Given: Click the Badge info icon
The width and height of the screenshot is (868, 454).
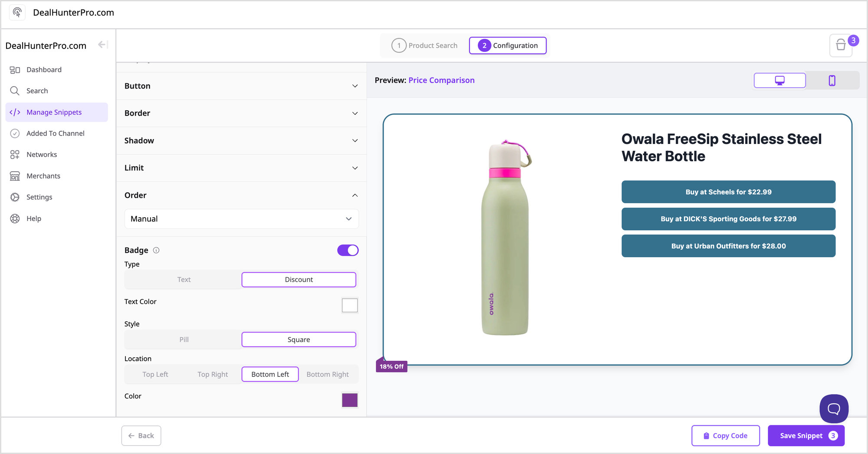Looking at the screenshot, I should tap(156, 250).
